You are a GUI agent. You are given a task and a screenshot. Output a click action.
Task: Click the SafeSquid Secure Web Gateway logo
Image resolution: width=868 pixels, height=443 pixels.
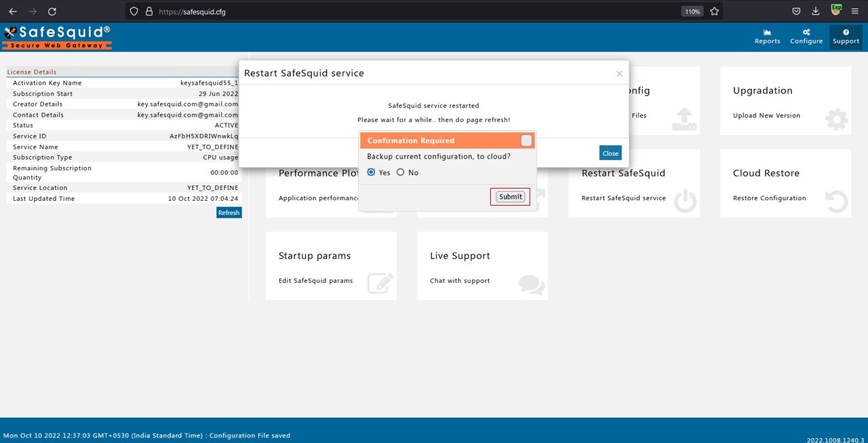(x=57, y=37)
